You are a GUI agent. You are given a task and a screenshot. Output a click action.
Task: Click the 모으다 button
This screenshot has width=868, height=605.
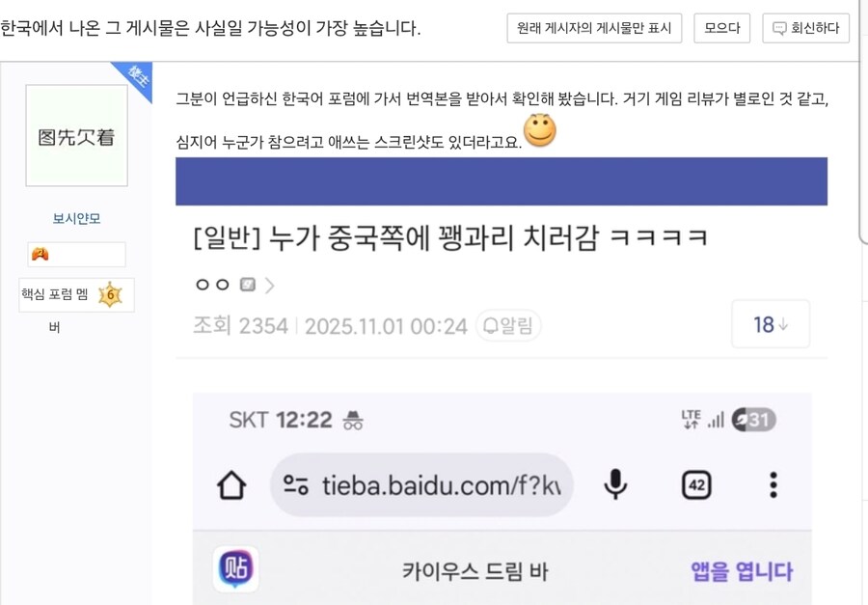click(x=721, y=28)
